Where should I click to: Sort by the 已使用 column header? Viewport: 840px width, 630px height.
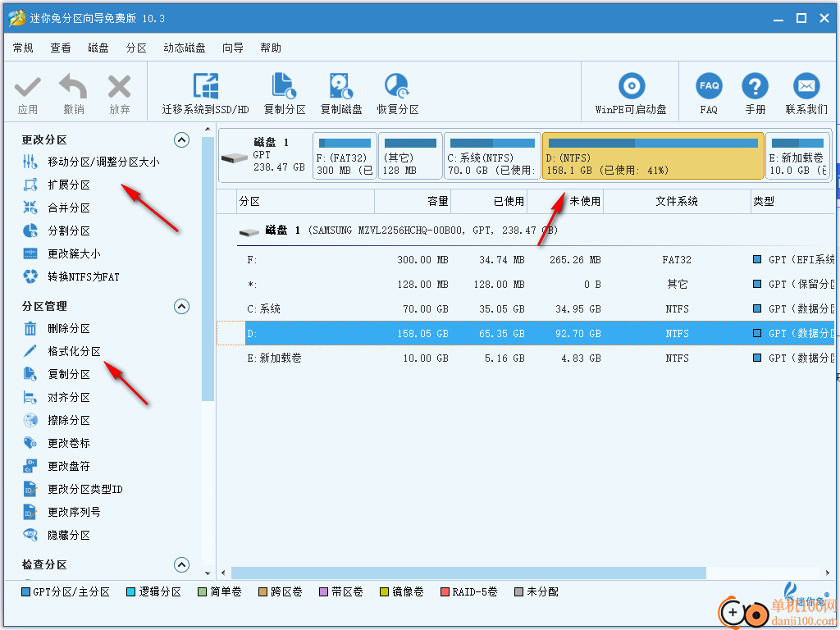tap(489, 202)
